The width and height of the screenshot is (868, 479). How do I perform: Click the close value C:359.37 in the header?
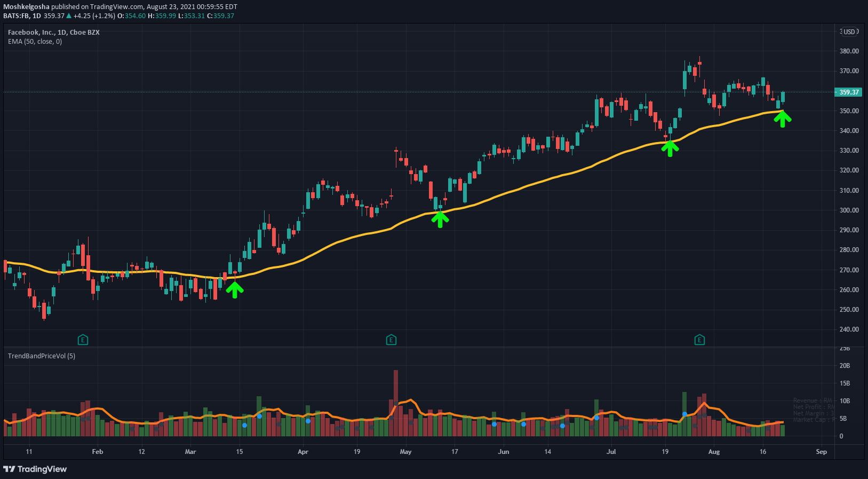pos(221,16)
